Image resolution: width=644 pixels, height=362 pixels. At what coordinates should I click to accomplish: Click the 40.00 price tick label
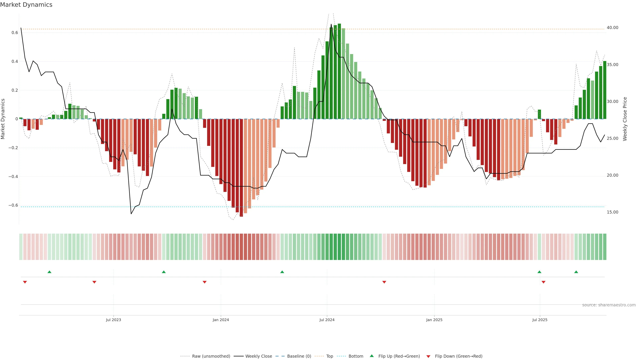click(x=612, y=27)
